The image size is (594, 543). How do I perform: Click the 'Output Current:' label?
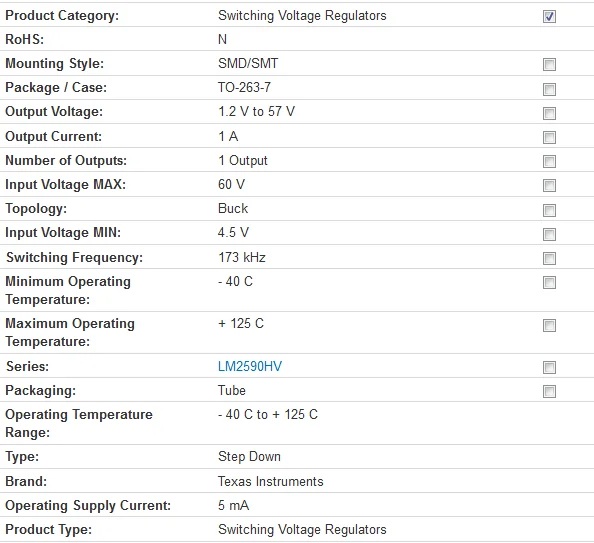click(x=53, y=136)
